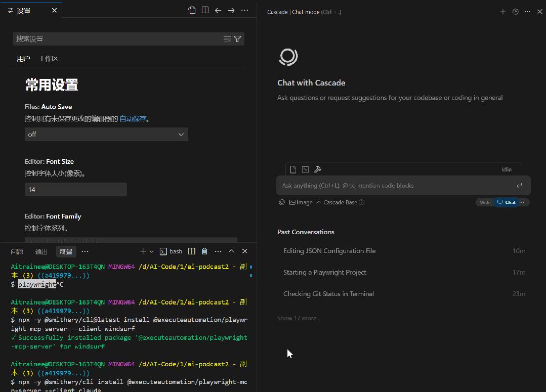Image resolution: width=546 pixels, height=392 pixels.
Task: Click highlighted playwright text in terminal
Action: tap(37, 284)
